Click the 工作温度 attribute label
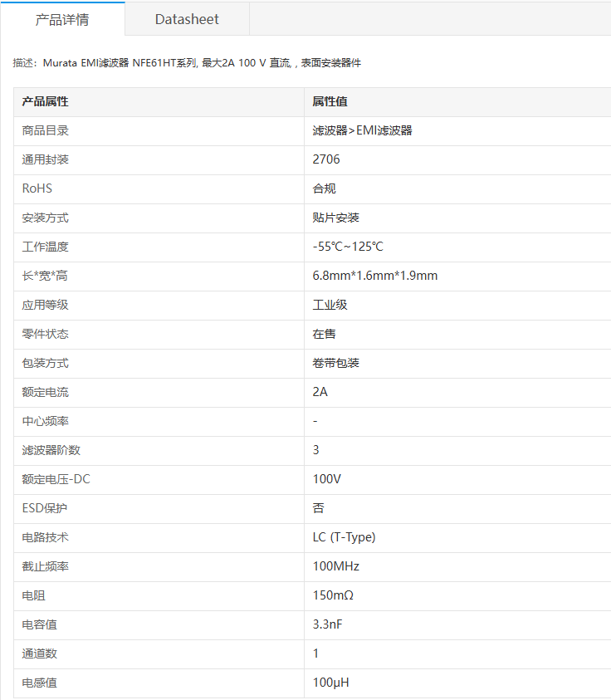 45,247
